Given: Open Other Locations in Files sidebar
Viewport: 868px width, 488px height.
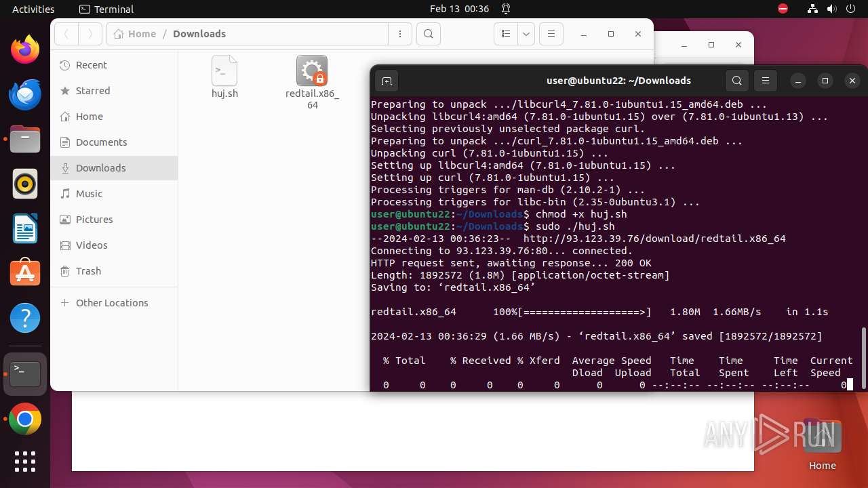Looking at the screenshot, I should [114, 303].
